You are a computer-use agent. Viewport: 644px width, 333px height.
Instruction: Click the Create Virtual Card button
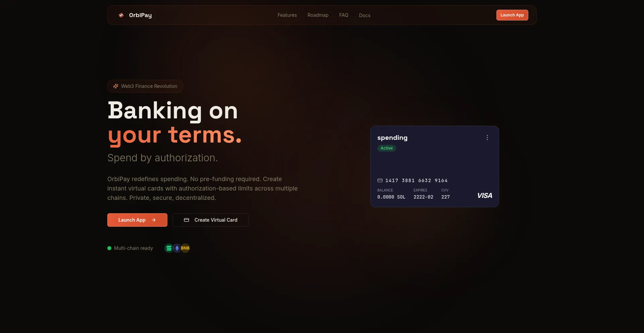pyautogui.click(x=211, y=220)
